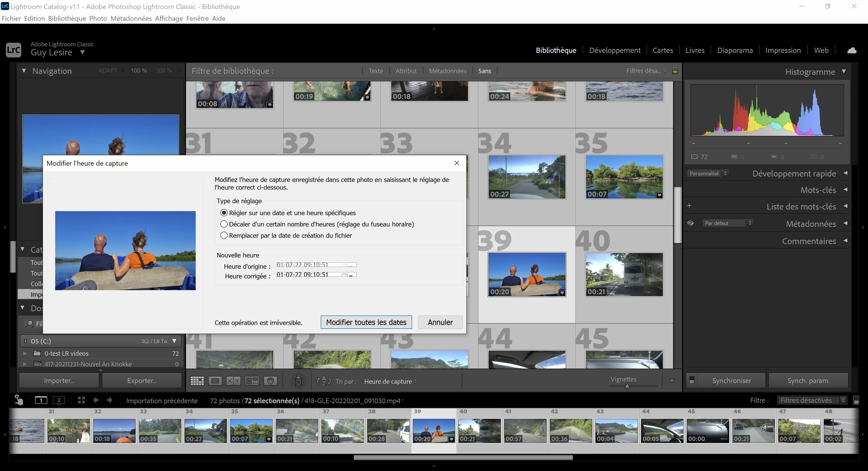868x471 pixels.
Task: Open people view face icon
Action: click(x=271, y=381)
